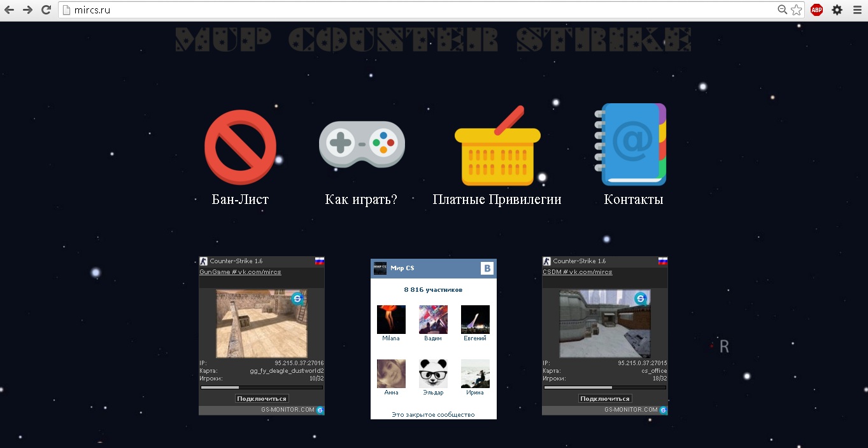
Task: Open CSDM # vk.com/mircs server link
Action: pyautogui.click(x=578, y=272)
